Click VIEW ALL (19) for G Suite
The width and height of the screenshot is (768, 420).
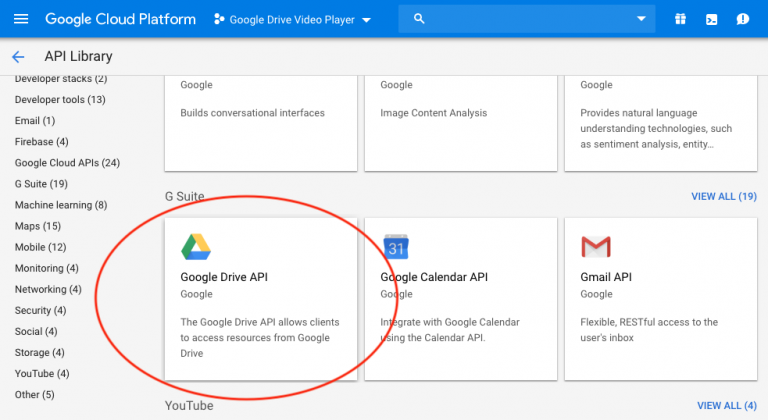pos(723,196)
